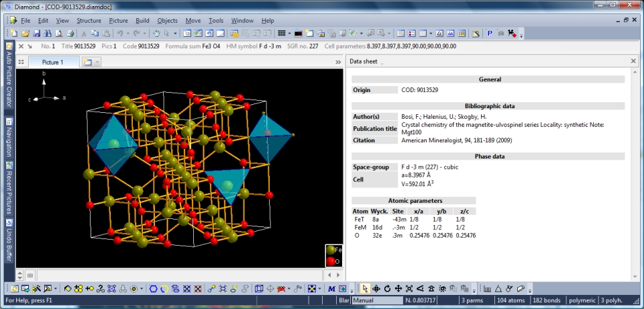Expand the Data sheet pane dropdown arrow

tap(382, 62)
